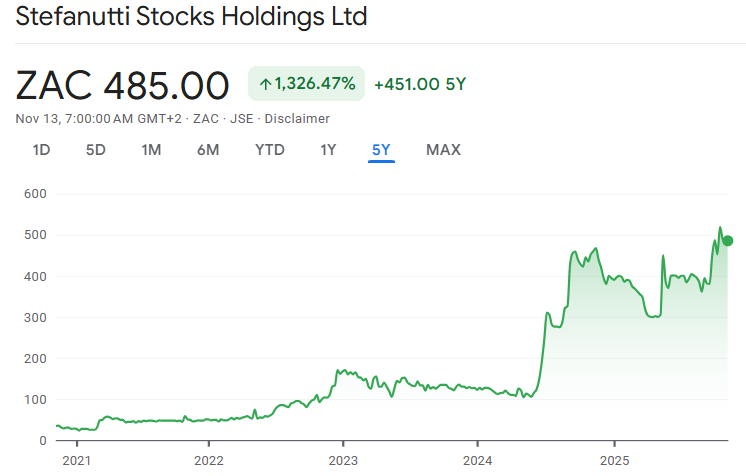Show the MAX price history
Image resolution: width=746 pixels, height=476 pixels.
pyautogui.click(x=443, y=150)
